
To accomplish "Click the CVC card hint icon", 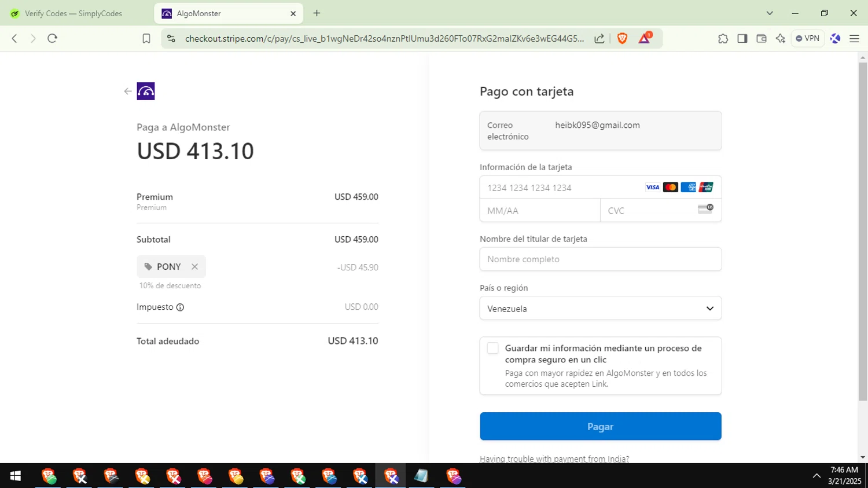I will click(x=705, y=209).
